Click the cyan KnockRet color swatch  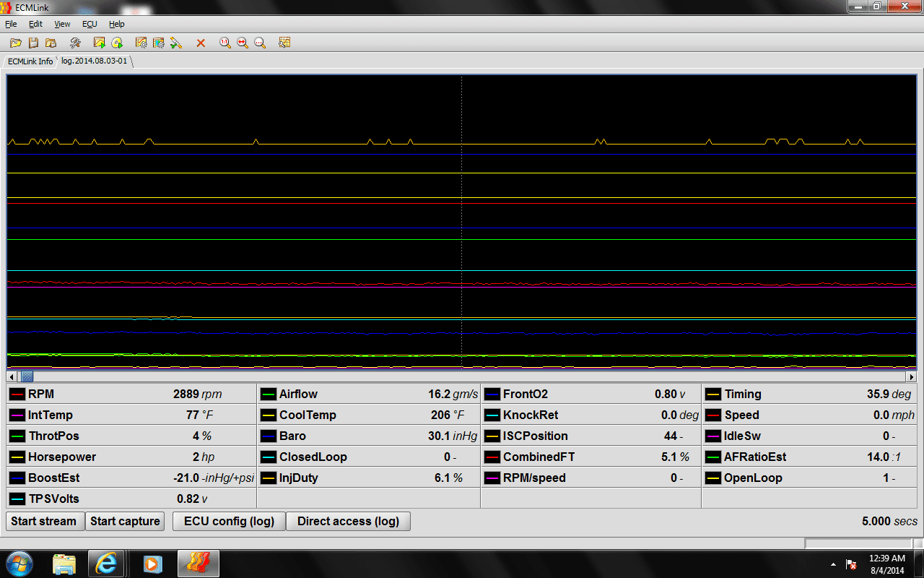coord(492,415)
